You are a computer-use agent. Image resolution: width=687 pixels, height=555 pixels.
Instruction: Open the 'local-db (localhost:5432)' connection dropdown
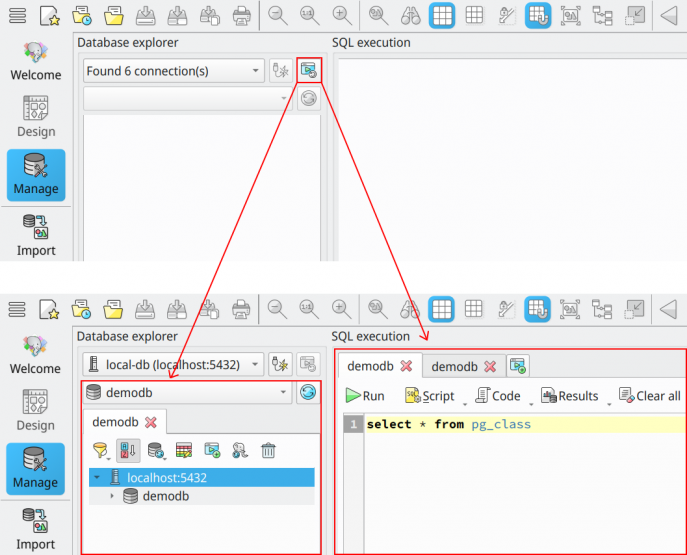tap(173, 364)
